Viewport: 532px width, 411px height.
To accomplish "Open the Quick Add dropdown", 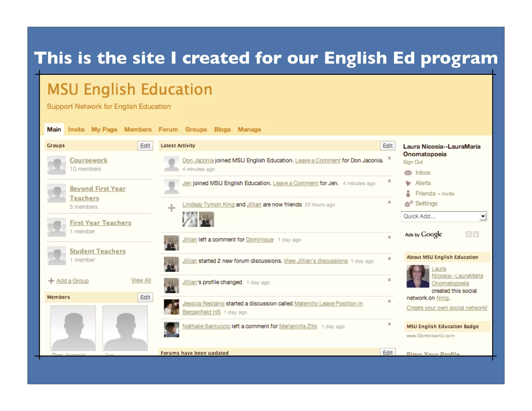I will pos(444,216).
